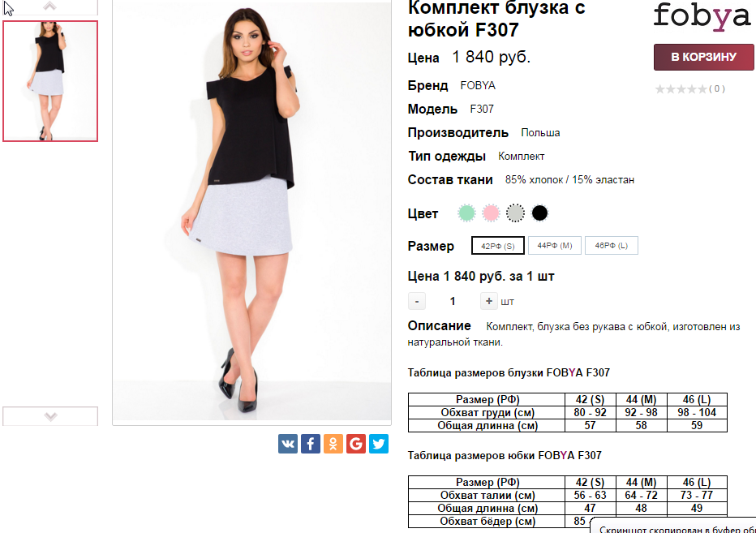Image resolution: width=756 pixels, height=533 pixels.
Task: Show previous thumbnails with the up chevron
Action: (50, 6)
